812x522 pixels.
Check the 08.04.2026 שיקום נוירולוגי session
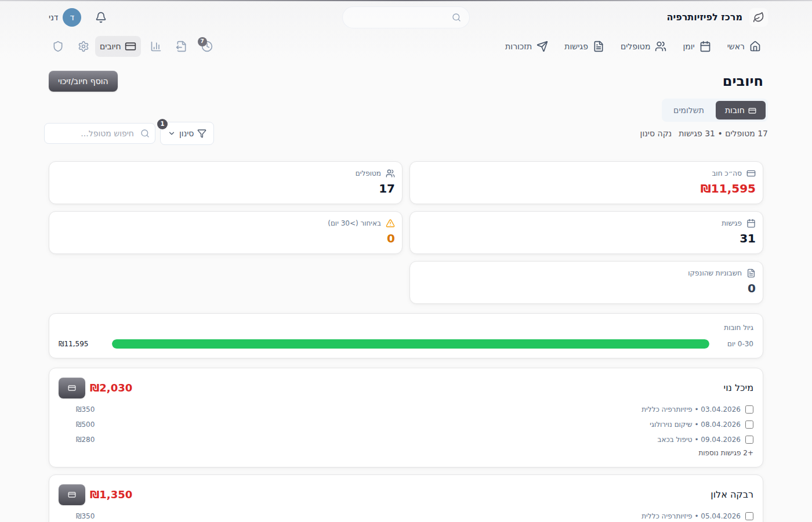tap(749, 425)
